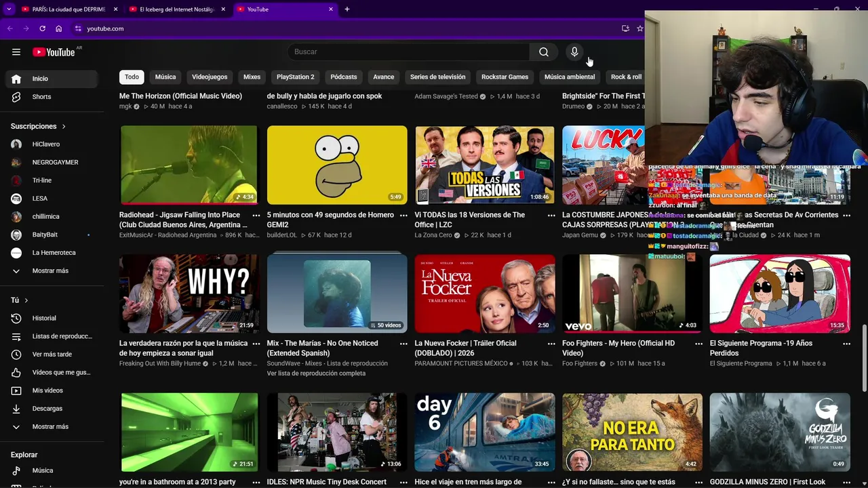Select the Videojuegos filter chip

coord(210,77)
